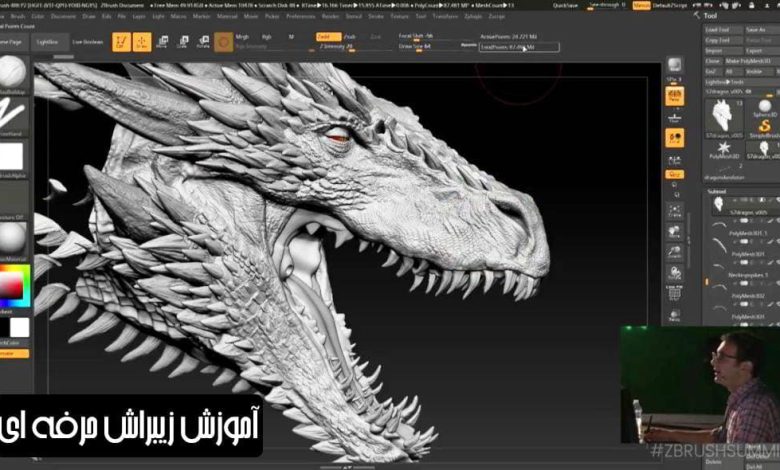
Task: Open the Transform menu
Action: coord(445,16)
